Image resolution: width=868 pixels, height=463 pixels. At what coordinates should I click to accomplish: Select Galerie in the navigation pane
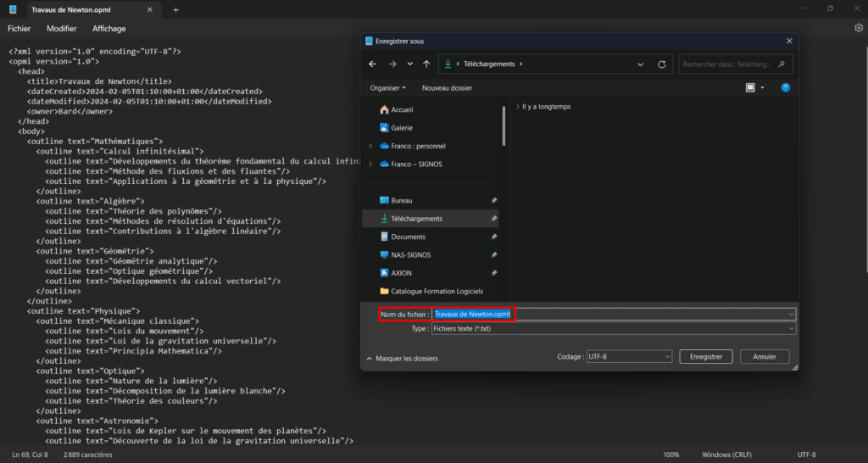tap(401, 127)
